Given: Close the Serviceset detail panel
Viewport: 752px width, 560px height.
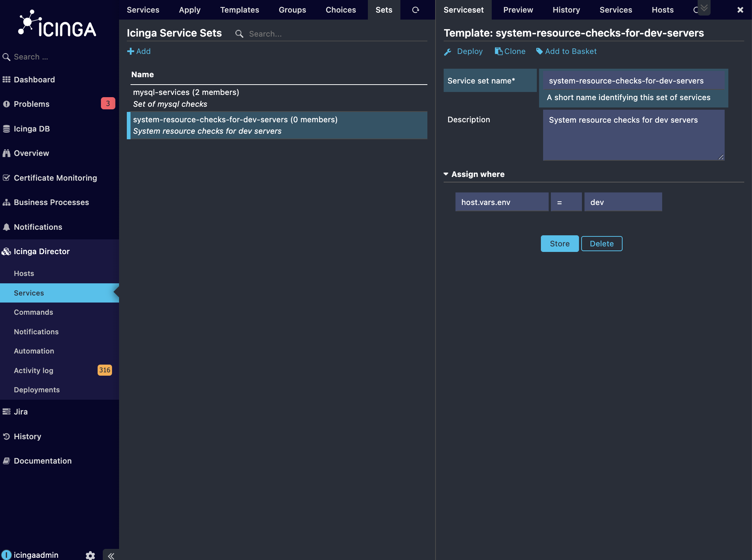Looking at the screenshot, I should coord(740,10).
